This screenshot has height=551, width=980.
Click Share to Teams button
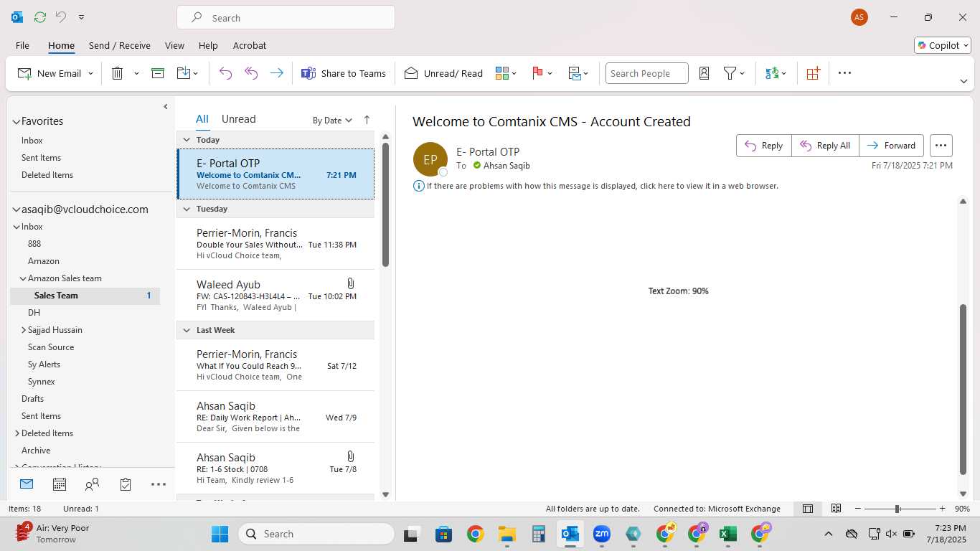coord(344,73)
